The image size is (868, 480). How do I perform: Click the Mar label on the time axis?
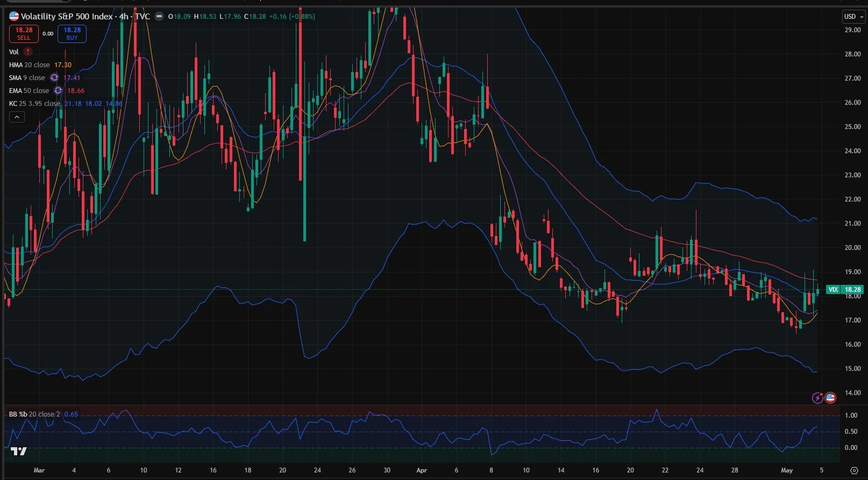coord(39,470)
